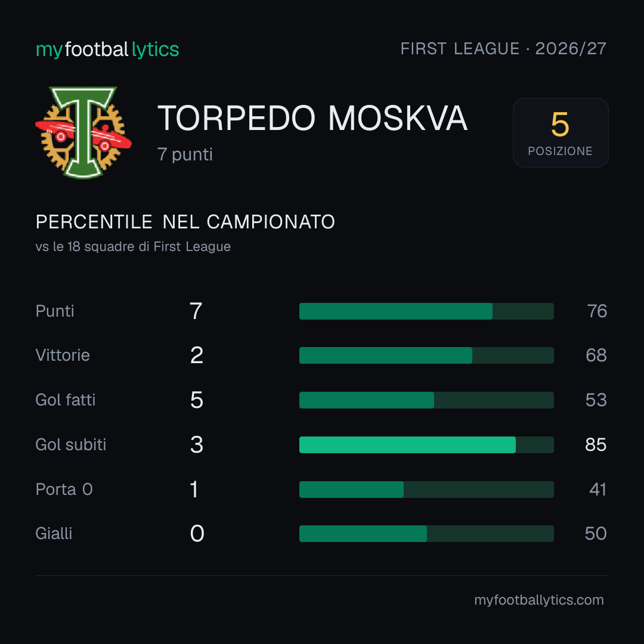Open the myfootballytics logo

107,49
